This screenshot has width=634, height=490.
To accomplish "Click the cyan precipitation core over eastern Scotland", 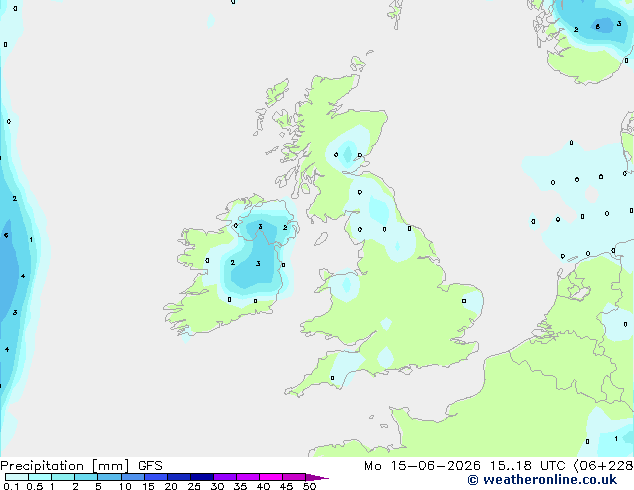I will (347, 154).
